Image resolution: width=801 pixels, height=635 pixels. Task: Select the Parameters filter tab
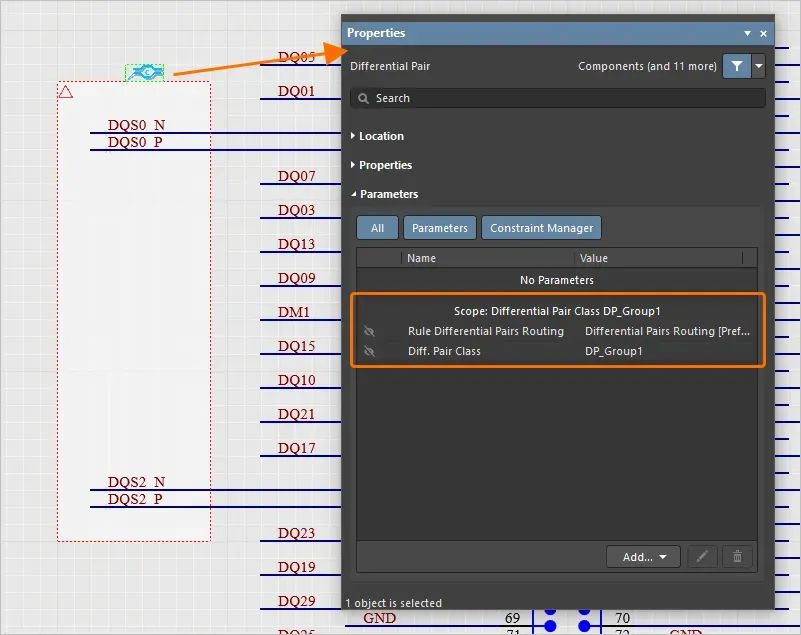440,228
